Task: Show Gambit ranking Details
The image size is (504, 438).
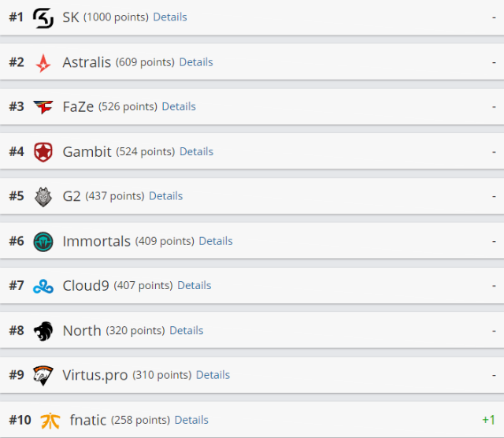Action: coord(196,151)
